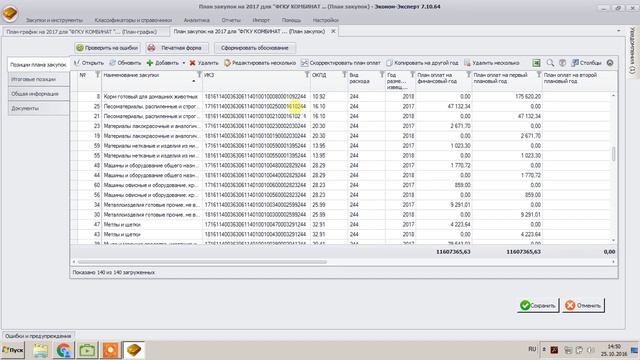Select the Документы side tab

pyautogui.click(x=38, y=109)
